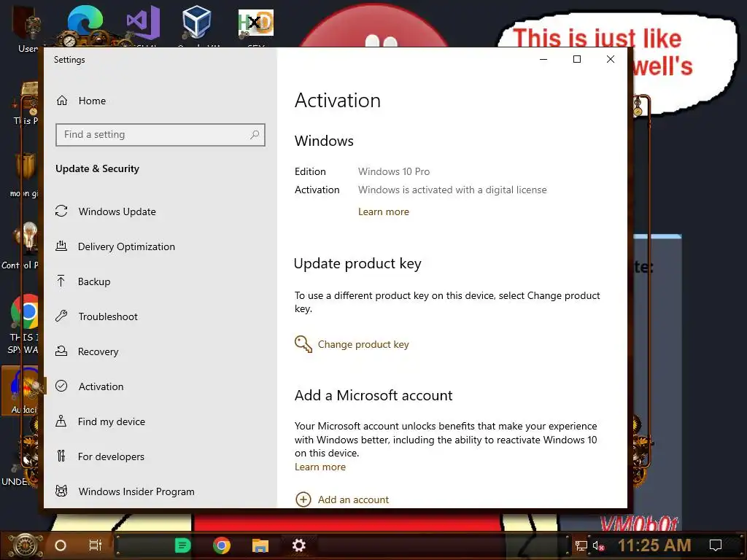Go to Settings Home
This screenshot has width=747, height=560.
pyautogui.click(x=92, y=101)
